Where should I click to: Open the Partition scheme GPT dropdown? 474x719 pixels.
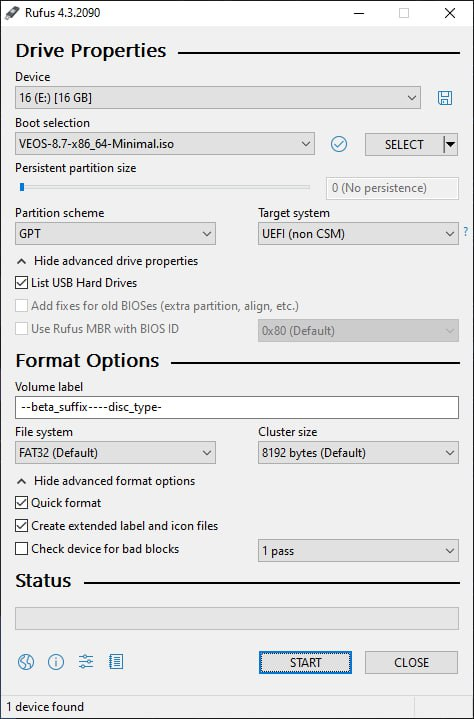115,234
